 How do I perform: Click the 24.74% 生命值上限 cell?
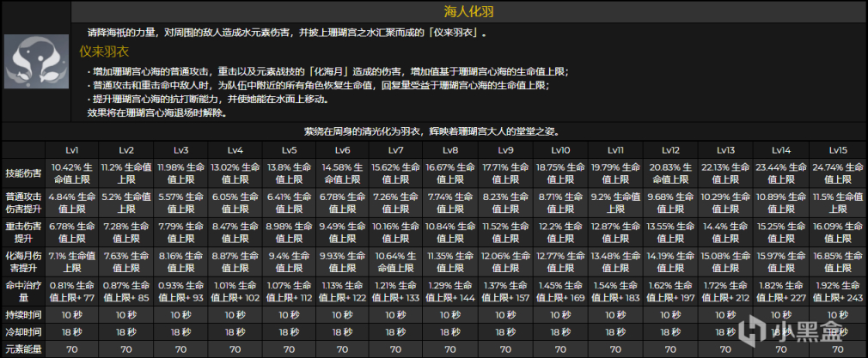coord(839,173)
